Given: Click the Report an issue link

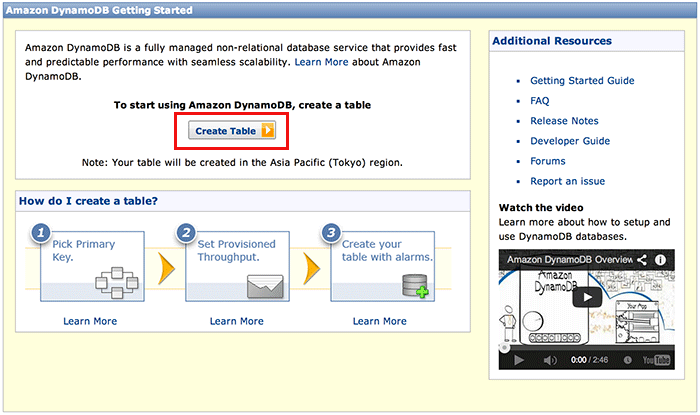Looking at the screenshot, I should 567,181.
